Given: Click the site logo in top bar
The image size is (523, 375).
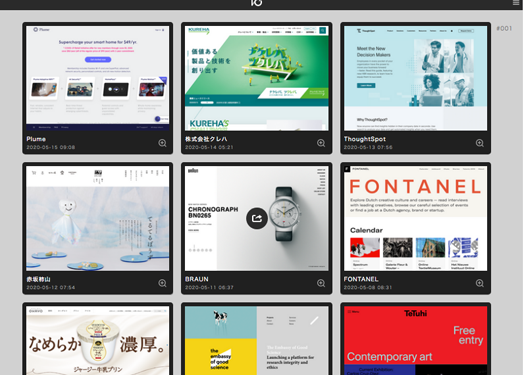Looking at the screenshot, I should 256,3.
